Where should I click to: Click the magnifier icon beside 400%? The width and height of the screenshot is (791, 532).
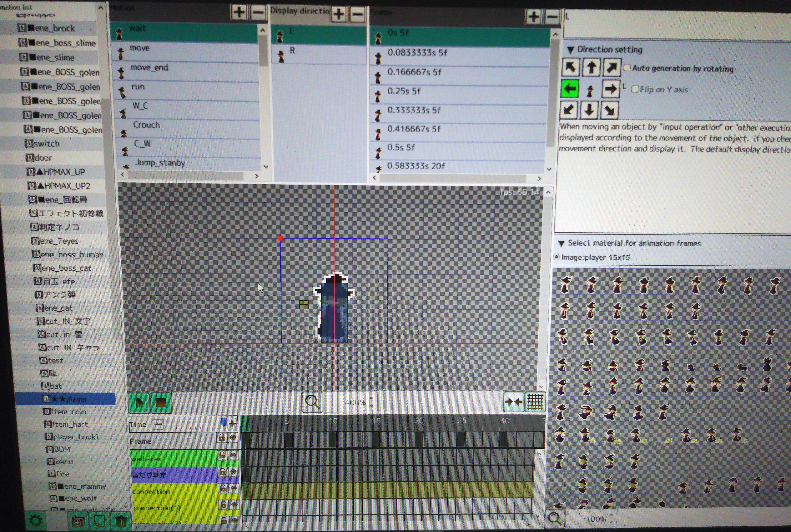312,402
